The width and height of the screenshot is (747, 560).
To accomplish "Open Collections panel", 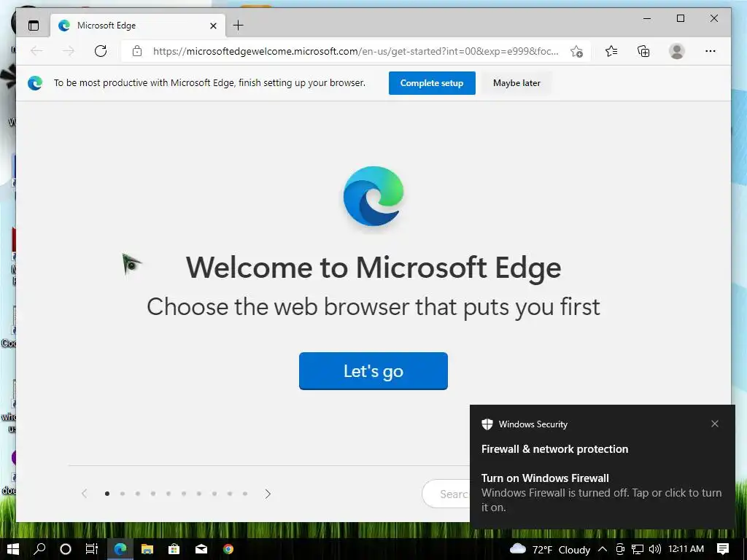I will coord(643,51).
